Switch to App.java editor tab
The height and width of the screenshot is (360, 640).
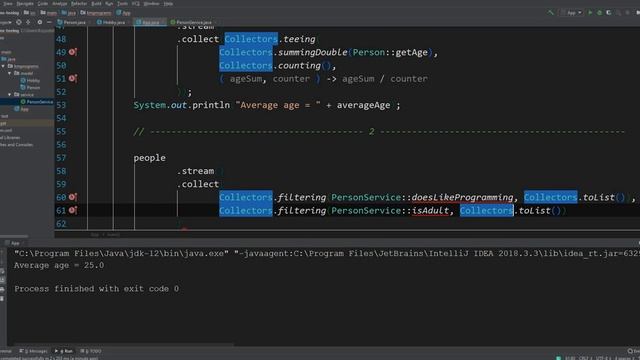[x=149, y=22]
